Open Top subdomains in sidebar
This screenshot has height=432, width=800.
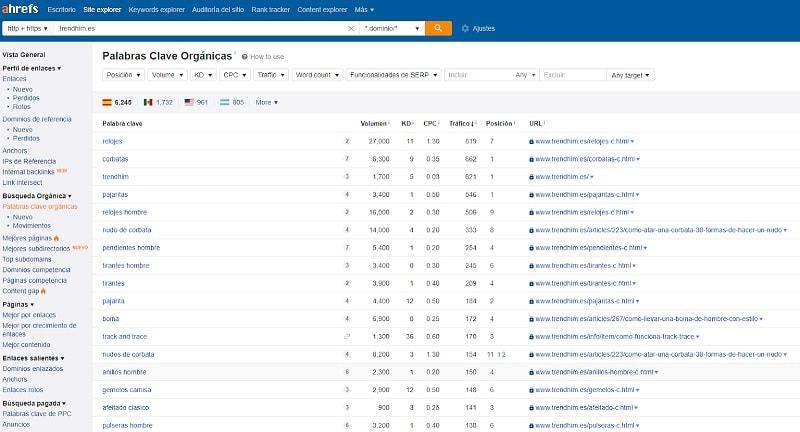pos(27,259)
